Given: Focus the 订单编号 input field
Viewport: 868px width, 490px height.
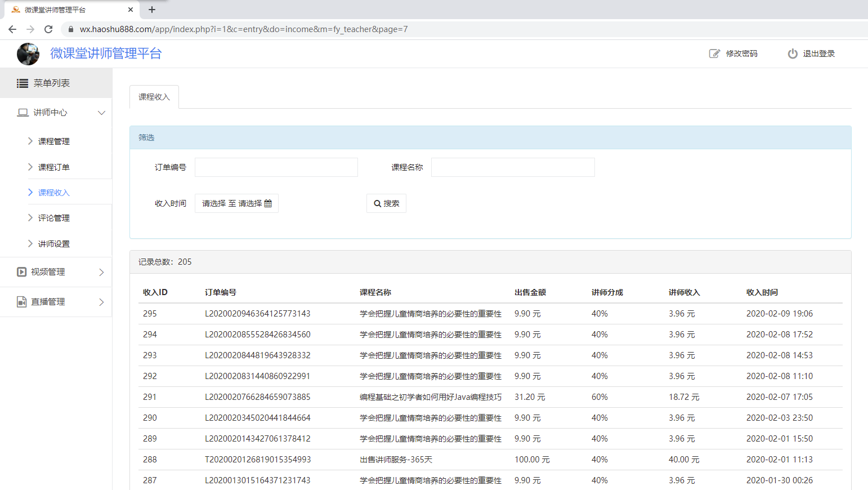Looking at the screenshot, I should (x=276, y=167).
